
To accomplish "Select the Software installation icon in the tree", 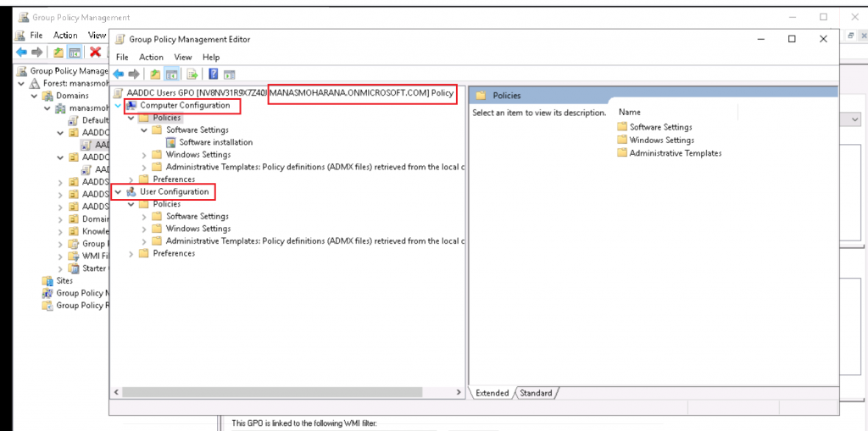I will point(170,142).
